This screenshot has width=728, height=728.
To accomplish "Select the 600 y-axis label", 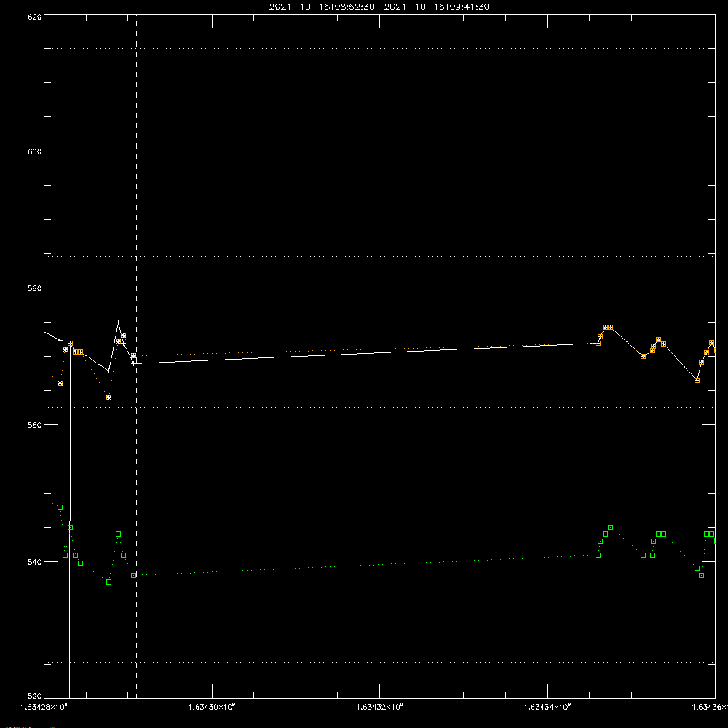I will (35, 151).
